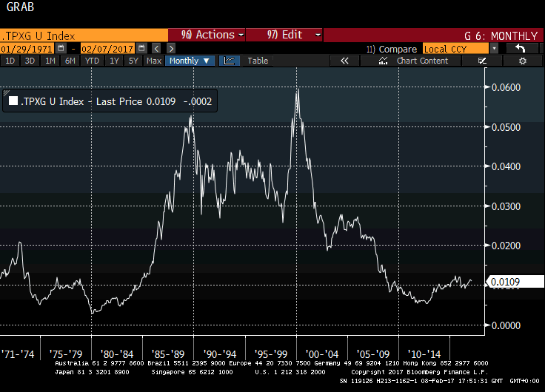Select the 1Y range tab
The image size is (545, 392).
point(114,61)
